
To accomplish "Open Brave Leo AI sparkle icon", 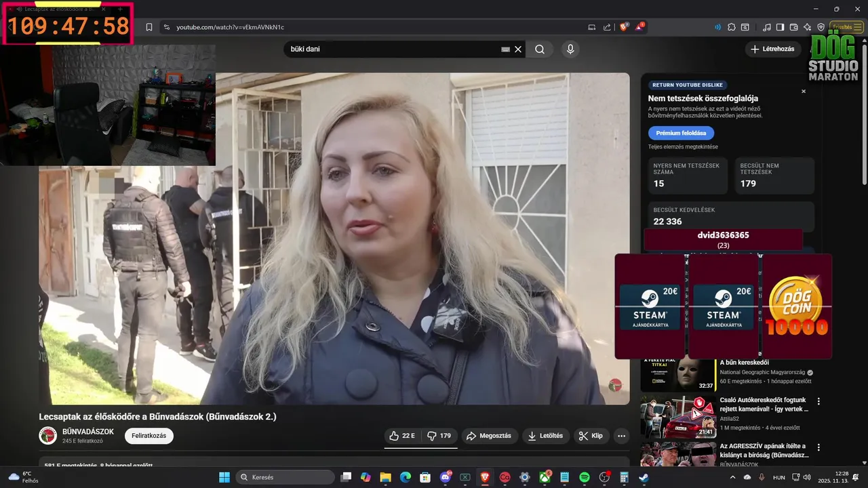I will coord(807,27).
